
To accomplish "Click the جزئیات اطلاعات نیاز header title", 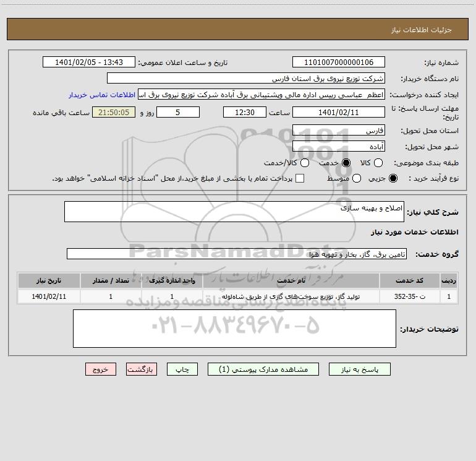I will click(x=421, y=30).
